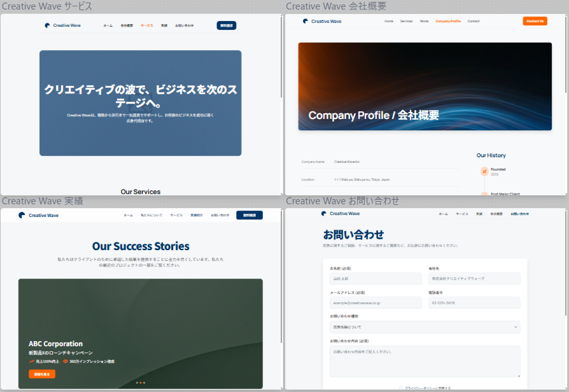Click the vertical scrollbar of the services page preview
Viewport: 569px width, 392px height.
[x=281, y=64]
